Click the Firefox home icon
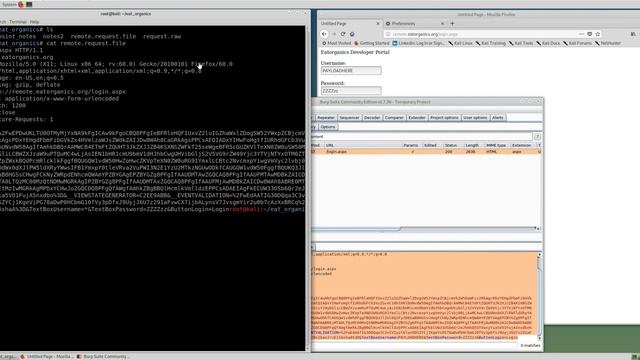 click(x=352, y=34)
